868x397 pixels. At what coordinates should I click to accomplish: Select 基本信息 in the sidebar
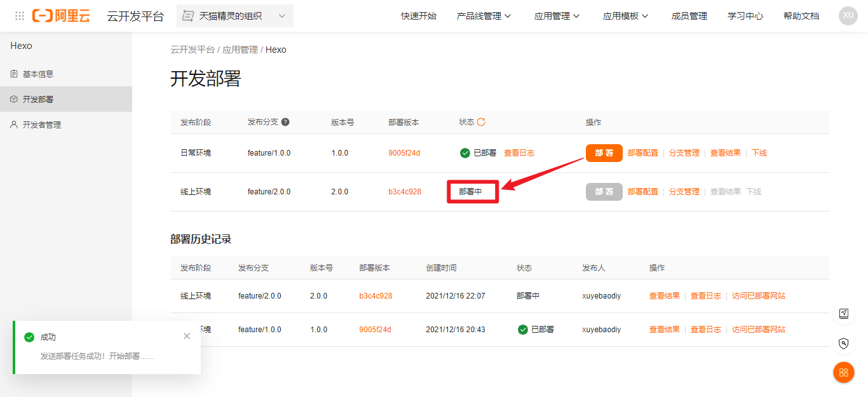66,74
